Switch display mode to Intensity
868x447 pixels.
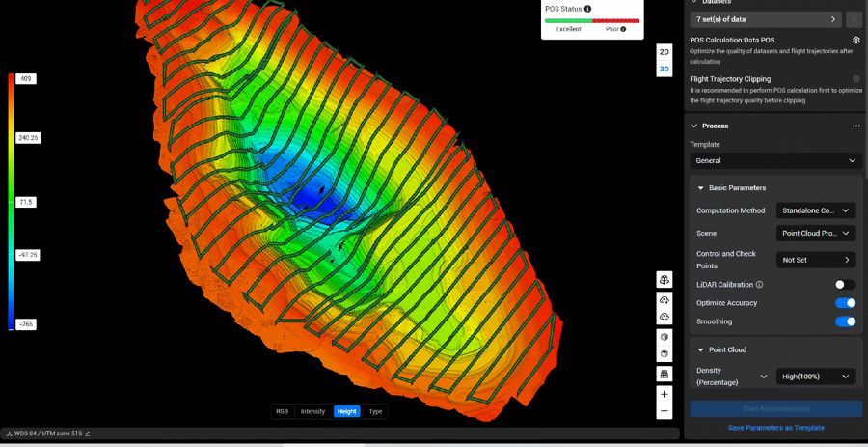312,411
